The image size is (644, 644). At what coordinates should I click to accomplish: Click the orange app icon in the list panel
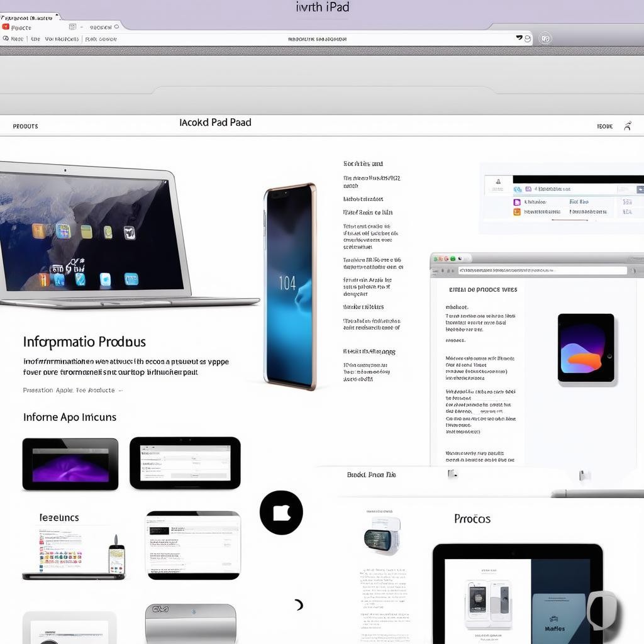tap(517, 212)
